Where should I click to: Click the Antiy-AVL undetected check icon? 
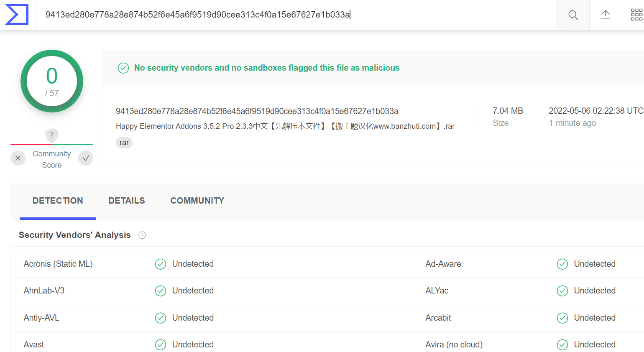pos(161,318)
